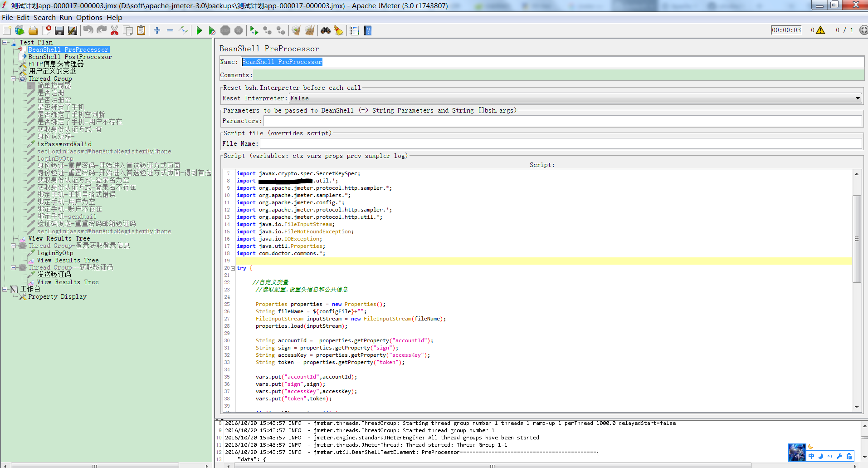Click the Open file folder icon
This screenshot has width=868, height=468.
[x=33, y=30]
